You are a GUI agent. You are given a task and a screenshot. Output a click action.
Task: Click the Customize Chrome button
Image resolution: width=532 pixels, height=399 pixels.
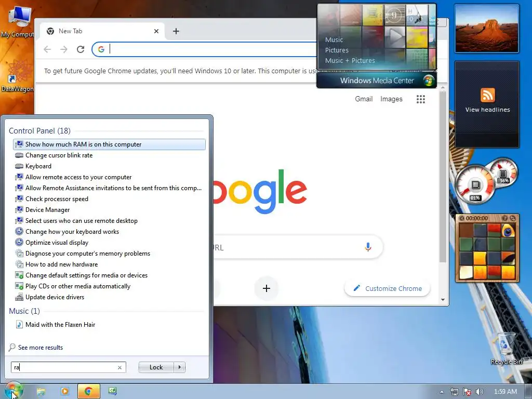387,288
